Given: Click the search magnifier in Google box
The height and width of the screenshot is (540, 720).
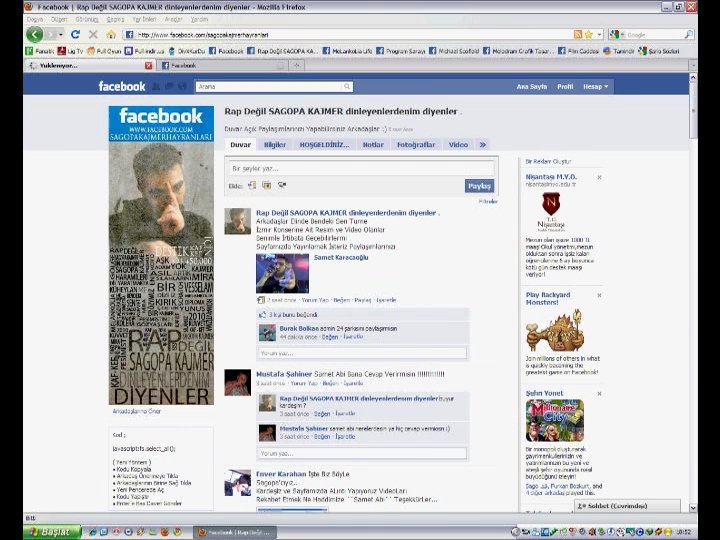Looking at the screenshot, I should point(688,34).
